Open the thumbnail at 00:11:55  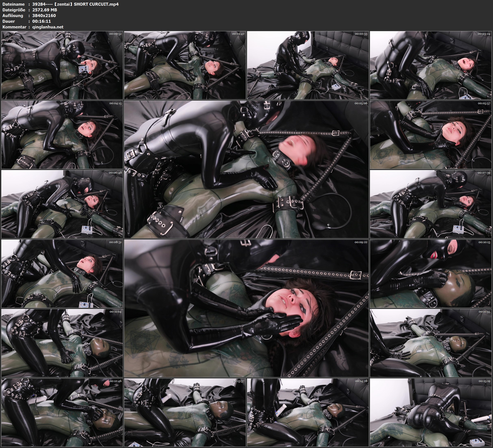[x=431, y=343]
